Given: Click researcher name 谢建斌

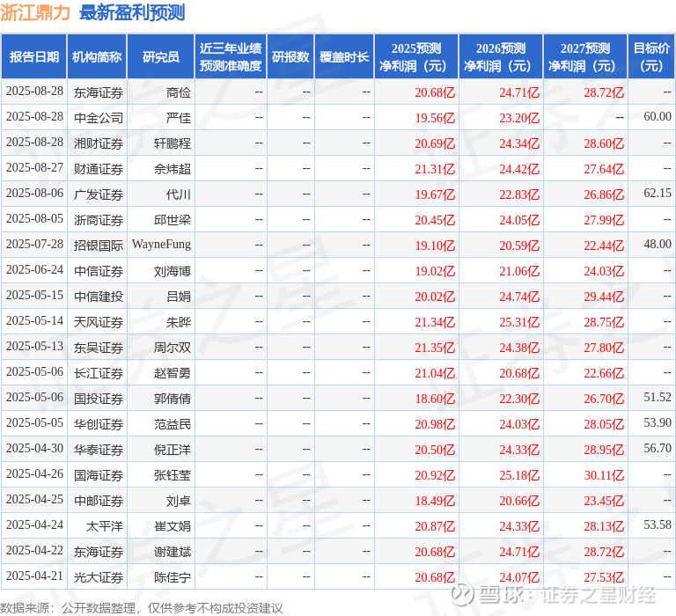Looking at the screenshot, I should 172,552.
